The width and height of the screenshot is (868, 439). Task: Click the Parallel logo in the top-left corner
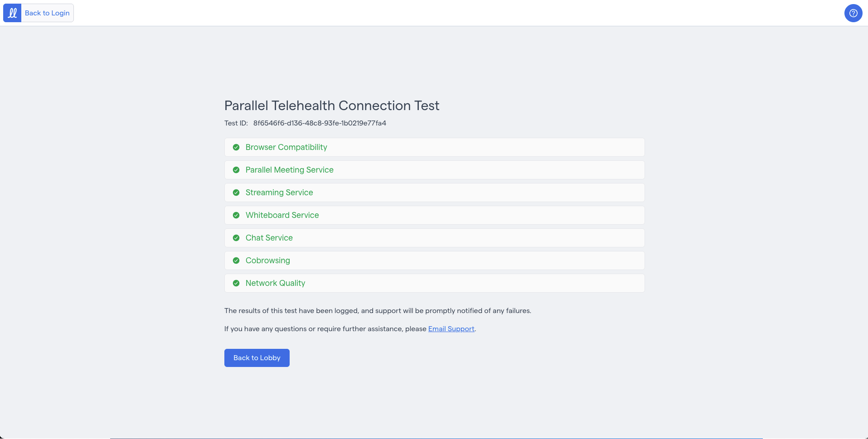point(12,13)
